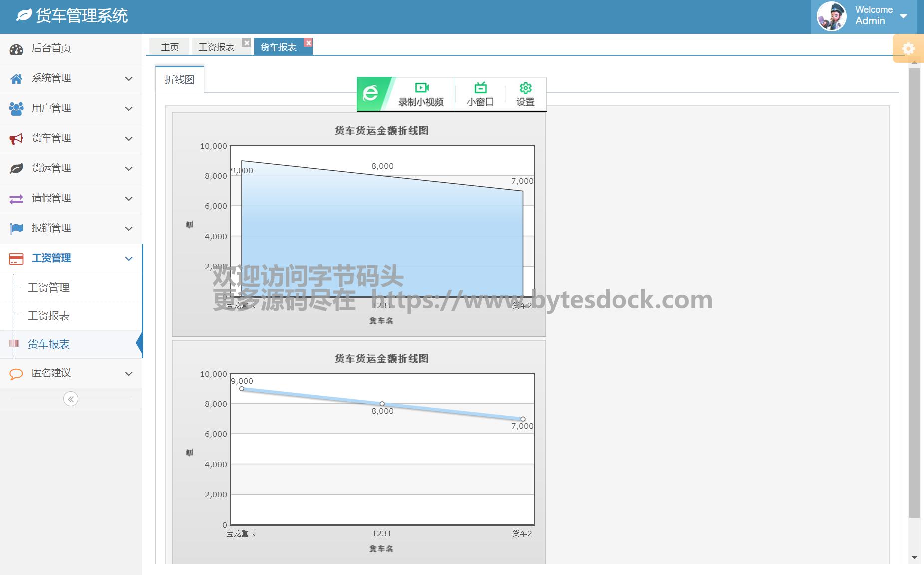Screen dimensions: 924x575
Task: Select the 折线图 tab
Action: pyautogui.click(x=180, y=80)
